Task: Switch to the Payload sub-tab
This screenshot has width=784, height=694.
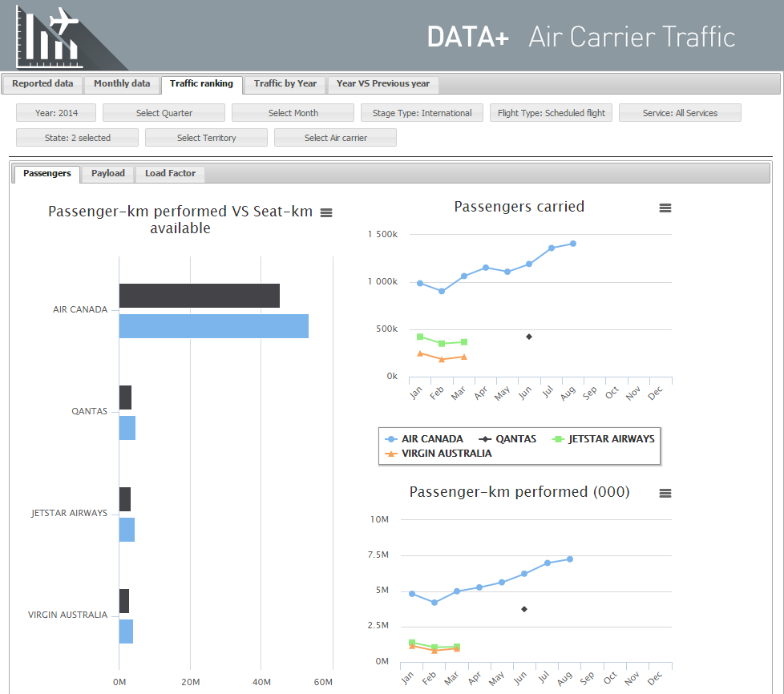Action: coord(108,173)
